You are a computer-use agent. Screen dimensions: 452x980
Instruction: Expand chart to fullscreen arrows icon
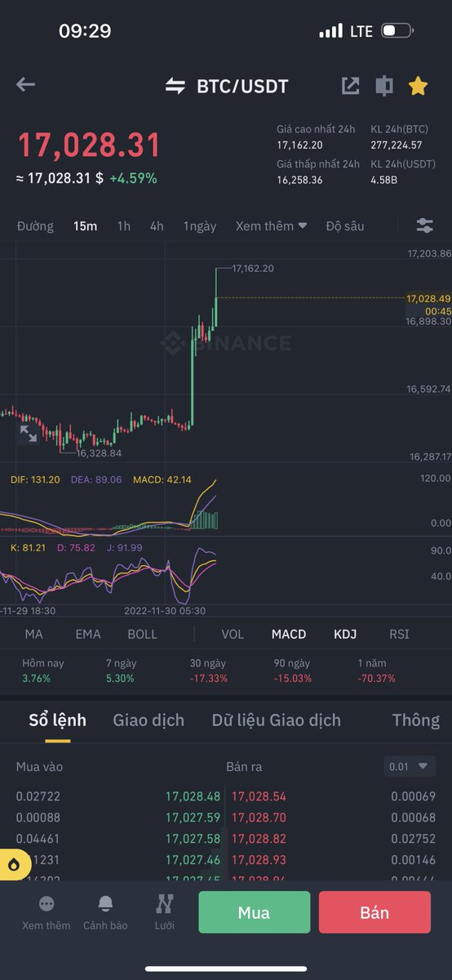tap(29, 434)
